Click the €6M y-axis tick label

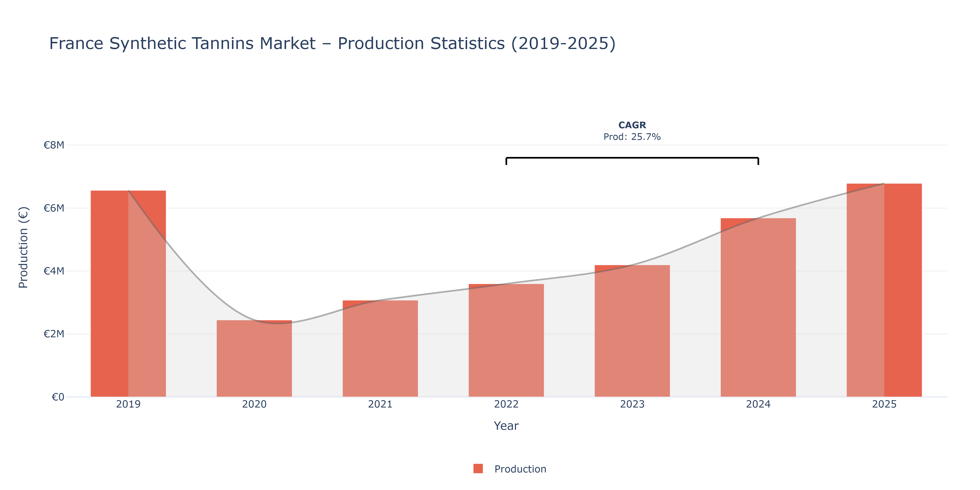pyautogui.click(x=54, y=208)
